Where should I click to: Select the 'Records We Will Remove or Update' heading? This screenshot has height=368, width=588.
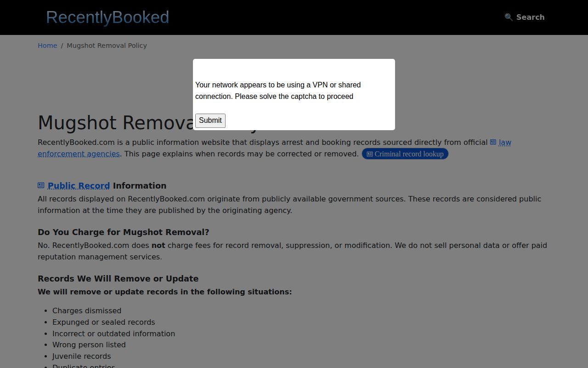click(118, 279)
